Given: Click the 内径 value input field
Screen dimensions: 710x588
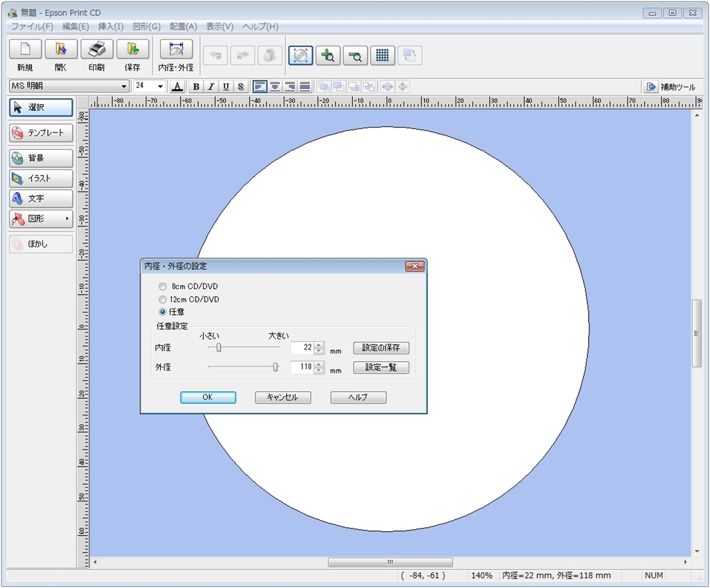Looking at the screenshot, I should coord(302,347).
